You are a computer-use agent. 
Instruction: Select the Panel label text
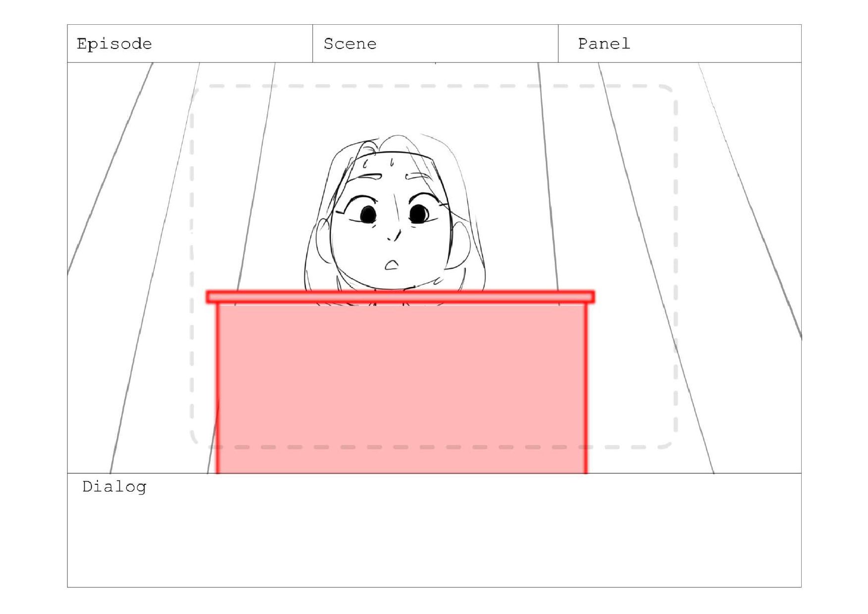tap(604, 44)
